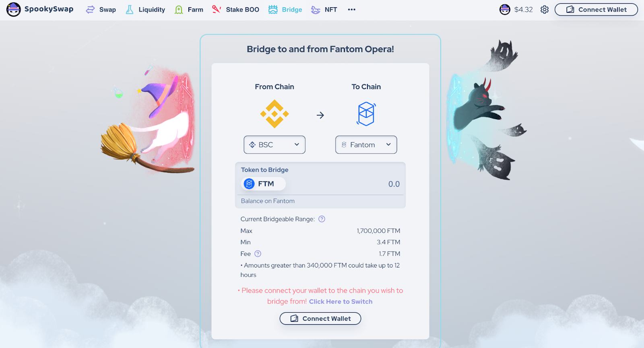The width and height of the screenshot is (644, 348).
Task: Click the Binance chain logo under From Chain
Action: click(275, 114)
